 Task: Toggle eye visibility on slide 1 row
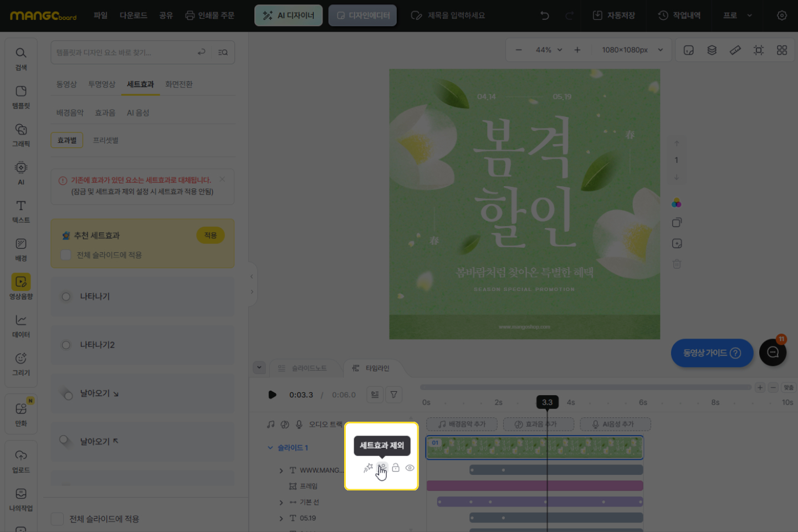(x=410, y=468)
